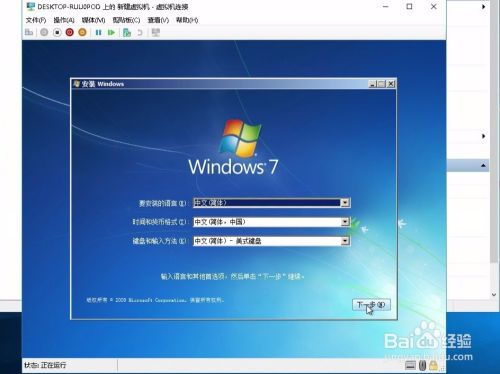Click the background panel's vertical scrollbar

click(x=494, y=131)
